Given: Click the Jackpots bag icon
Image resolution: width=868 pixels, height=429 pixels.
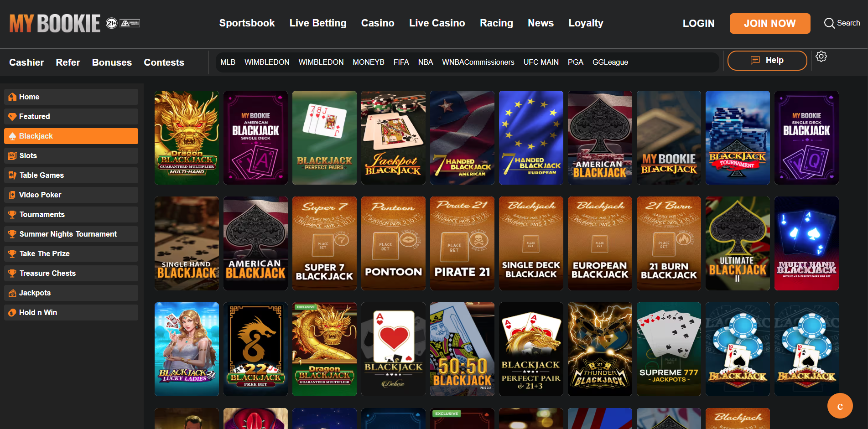Looking at the screenshot, I should point(12,293).
